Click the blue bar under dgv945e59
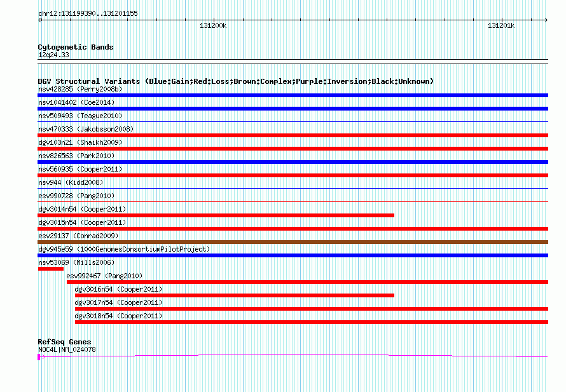Image resolution: width=566 pixels, height=392 pixels. (293, 255)
